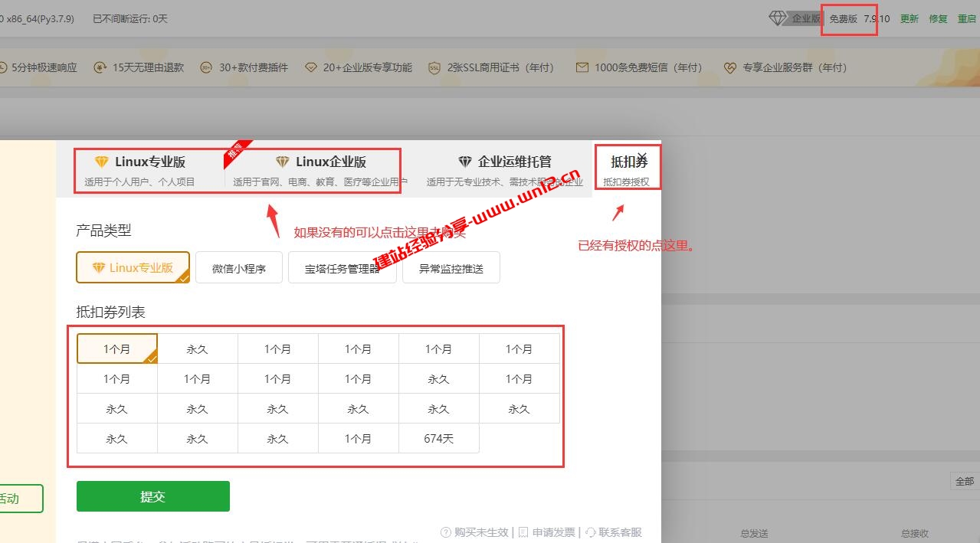Click the headset icon beside 联系客服
The width and height of the screenshot is (980, 543).
(x=590, y=532)
